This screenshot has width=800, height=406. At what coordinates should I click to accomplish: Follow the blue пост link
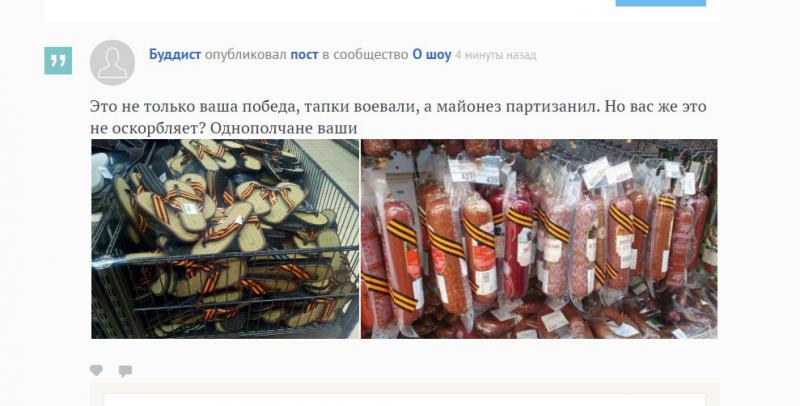coord(304,55)
